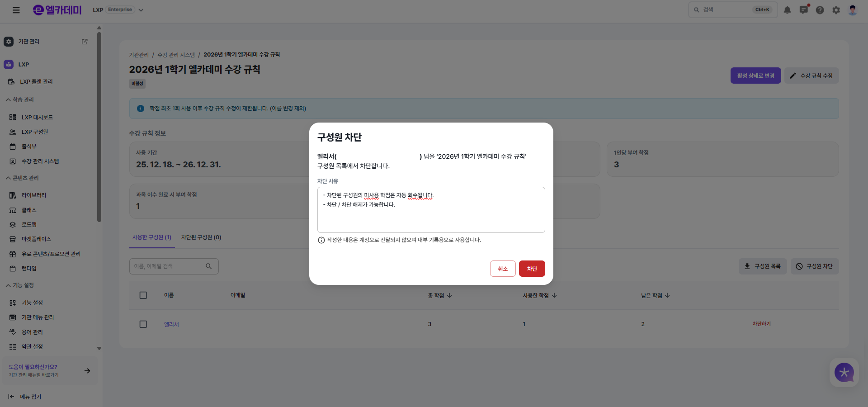
Task: Open the 마켓플레이스 page
Action: click(32, 239)
